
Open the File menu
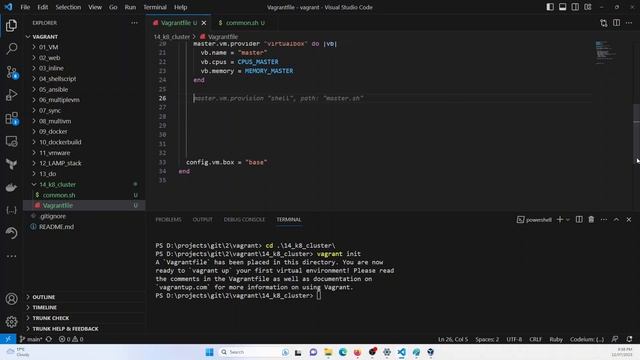click(25, 7)
